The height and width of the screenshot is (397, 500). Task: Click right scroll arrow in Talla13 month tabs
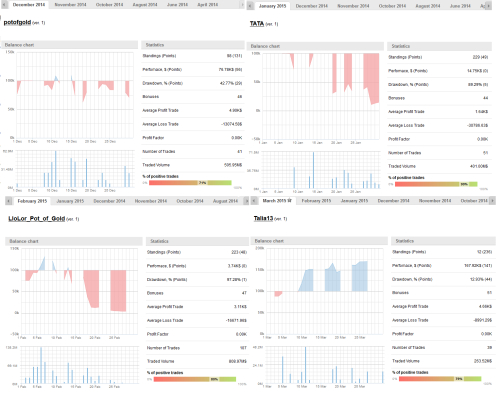pyautogui.click(x=492, y=201)
